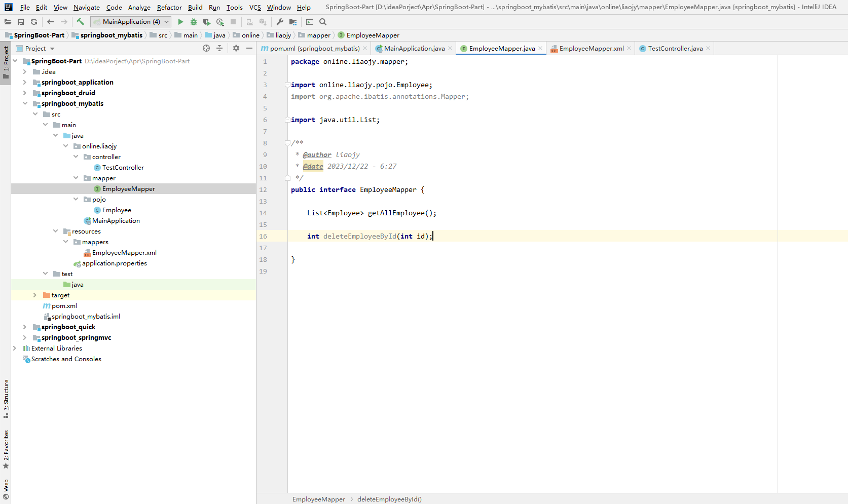848x504 pixels.
Task: Click the deleteEmployeeById() breadcrumb at bottom
Action: [x=389, y=499]
